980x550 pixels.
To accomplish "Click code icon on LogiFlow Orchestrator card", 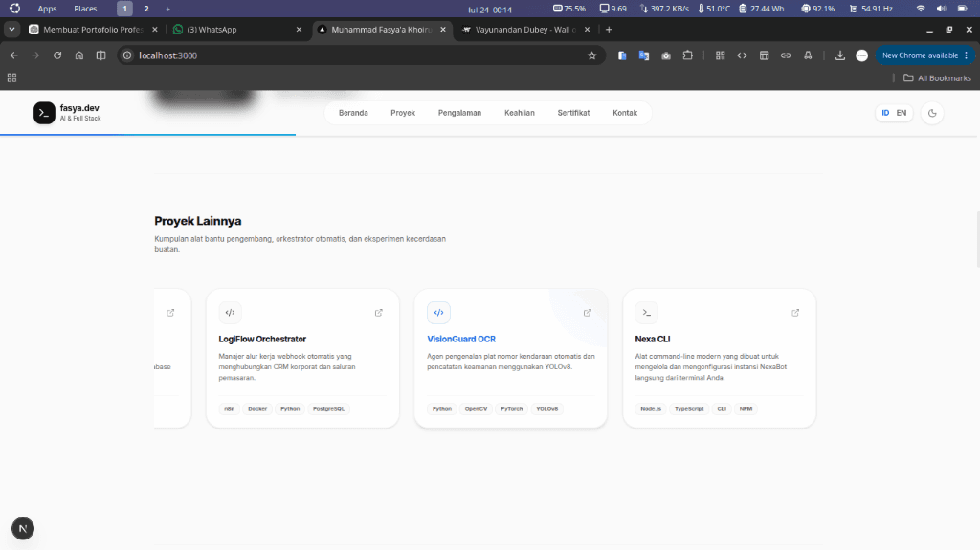I will click(x=230, y=313).
